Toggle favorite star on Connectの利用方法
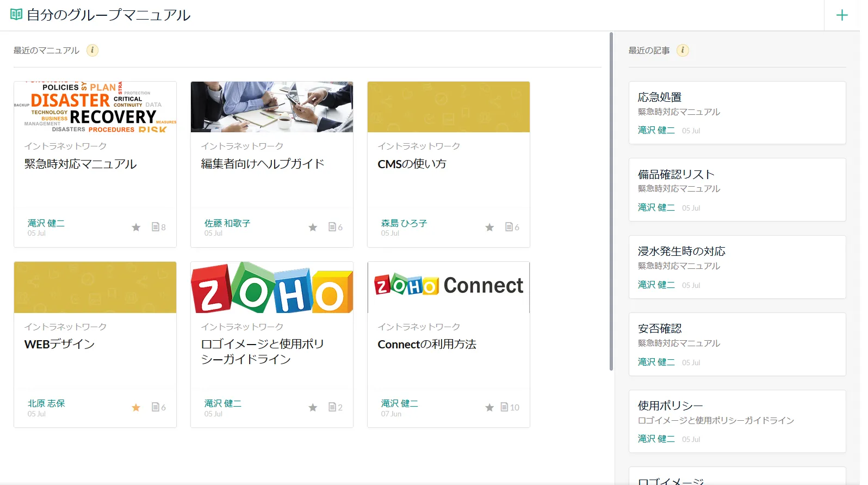Screen dimensions: 868x485 pyautogui.click(x=489, y=407)
